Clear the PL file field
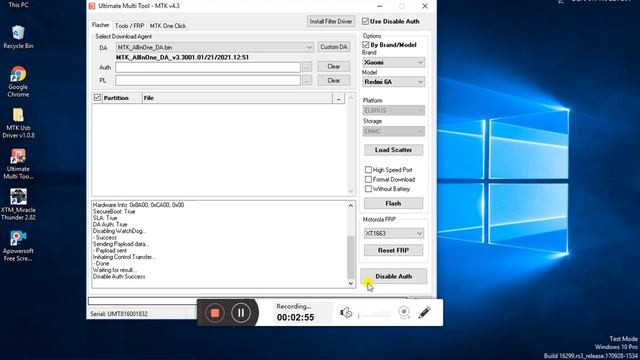The height and width of the screenshot is (360, 640). pyautogui.click(x=333, y=80)
